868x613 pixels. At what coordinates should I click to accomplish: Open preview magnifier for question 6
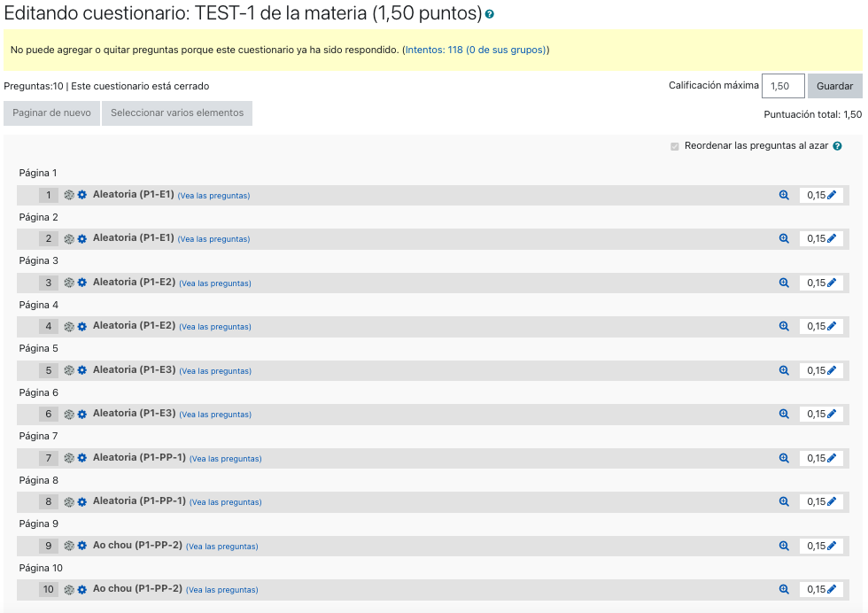784,415
